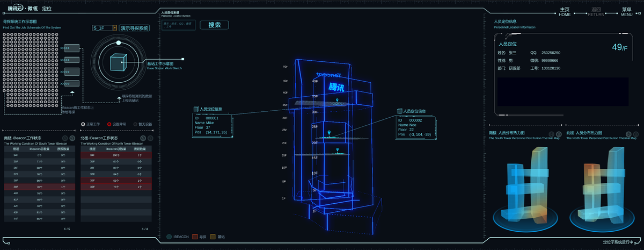Screen dimensions: 644x250
Task: Click the 腾讯 sign on the building
Action: 335,87
